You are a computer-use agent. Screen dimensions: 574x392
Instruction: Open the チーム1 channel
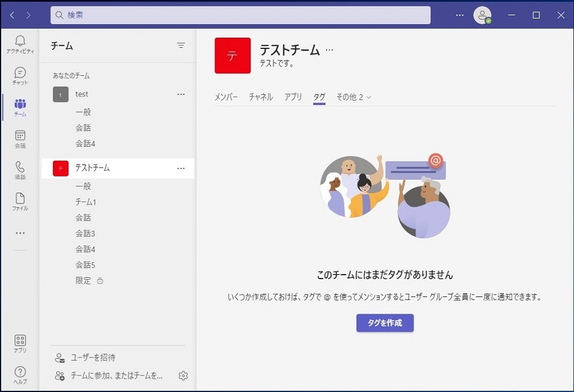click(x=85, y=202)
